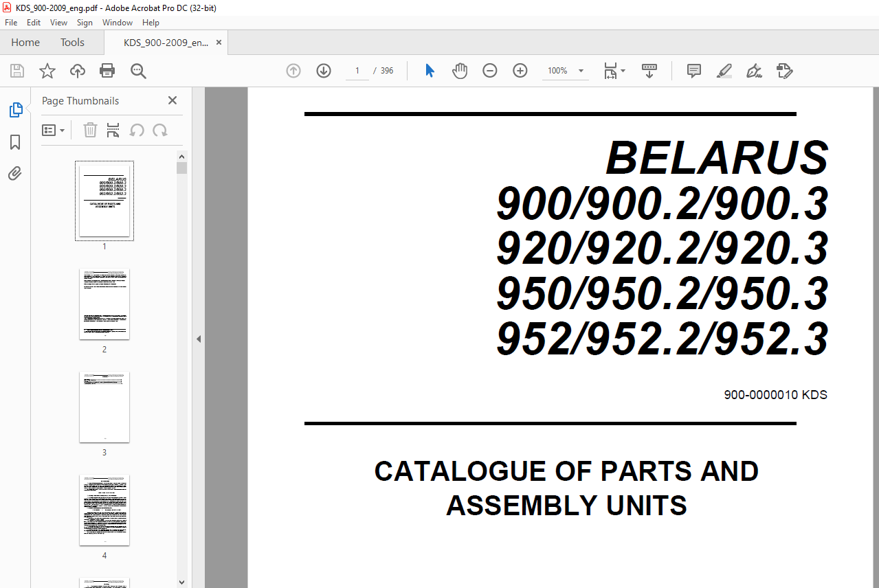Open the Window menu
The width and height of the screenshot is (879, 588).
118,23
